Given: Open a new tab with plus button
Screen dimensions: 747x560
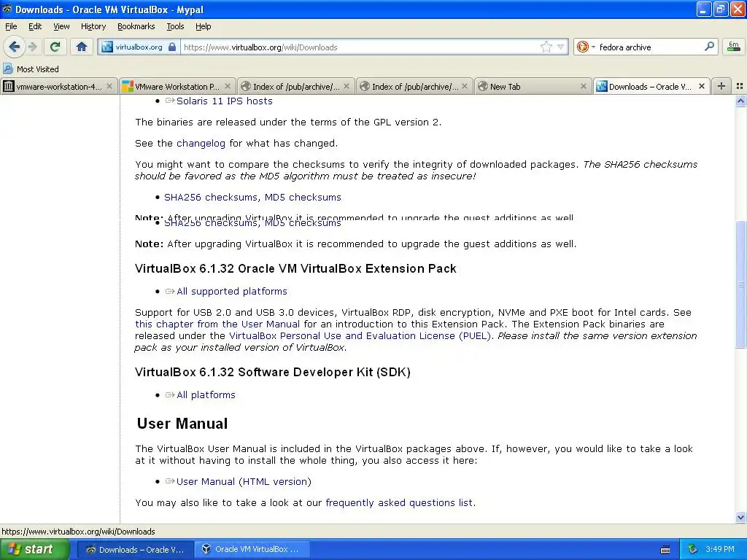Looking at the screenshot, I should 721,86.
